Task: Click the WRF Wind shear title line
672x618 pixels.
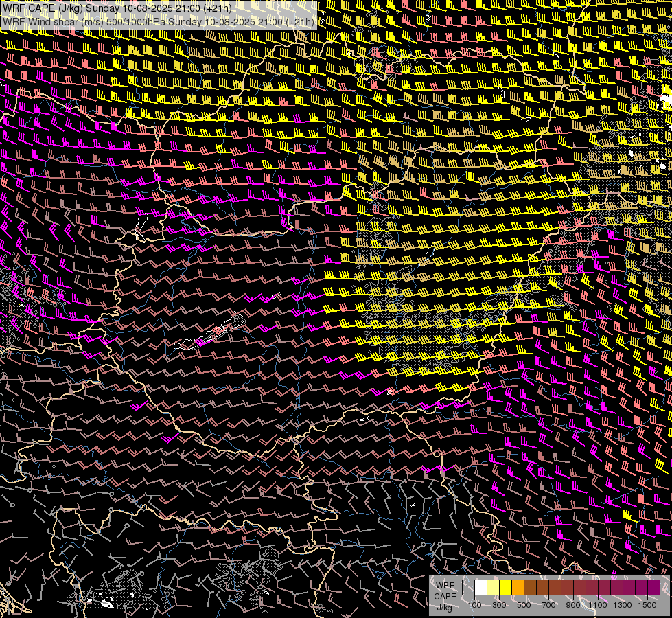Action: pyautogui.click(x=158, y=21)
